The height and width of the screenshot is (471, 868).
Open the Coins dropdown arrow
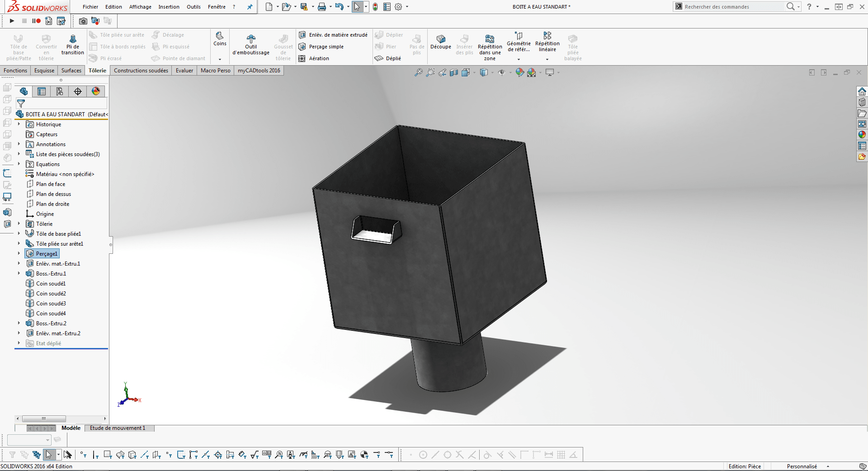(220, 59)
